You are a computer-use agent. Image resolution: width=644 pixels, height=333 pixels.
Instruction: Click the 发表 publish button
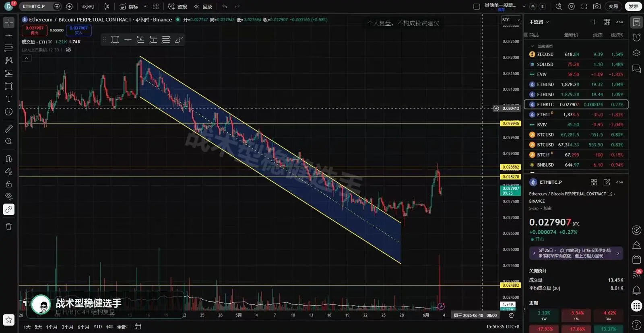(634, 6)
